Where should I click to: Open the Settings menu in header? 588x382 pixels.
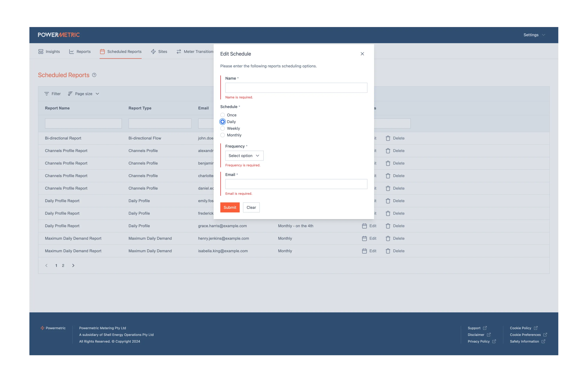534,35
